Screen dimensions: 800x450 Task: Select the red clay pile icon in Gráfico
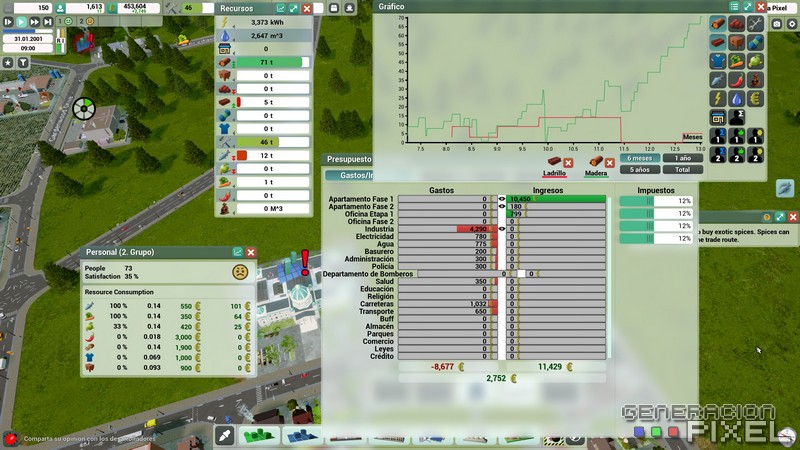pos(737,23)
